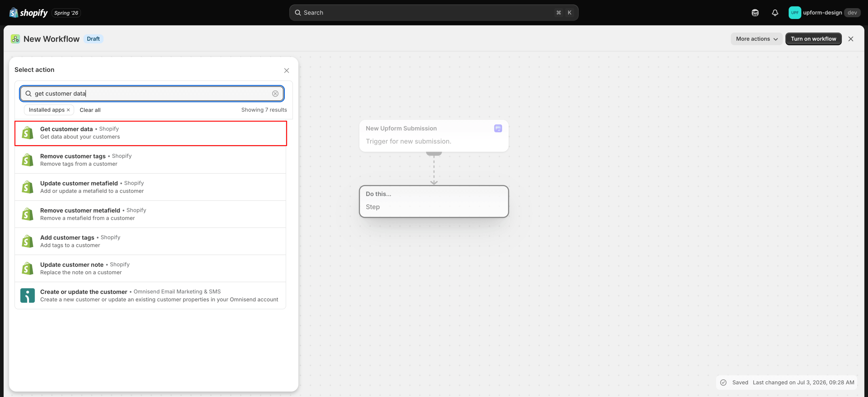This screenshot has height=397, width=868.
Task: Select the Update customer metafield action
Action: pos(150,187)
